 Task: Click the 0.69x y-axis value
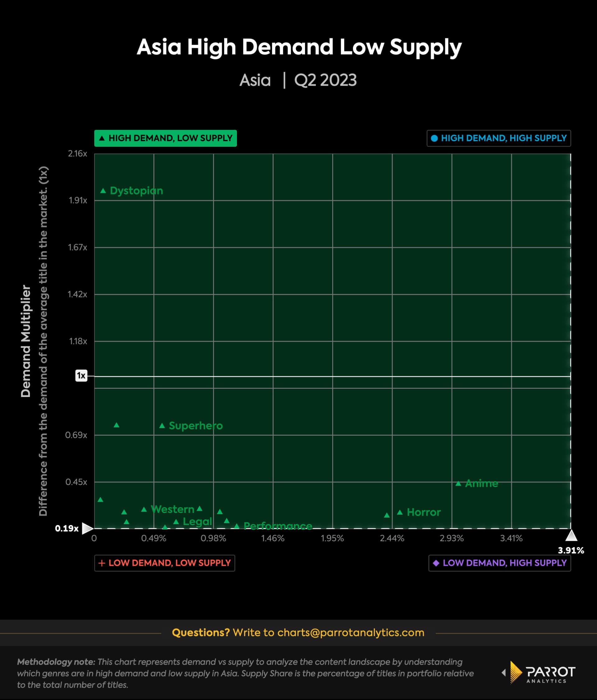point(76,435)
